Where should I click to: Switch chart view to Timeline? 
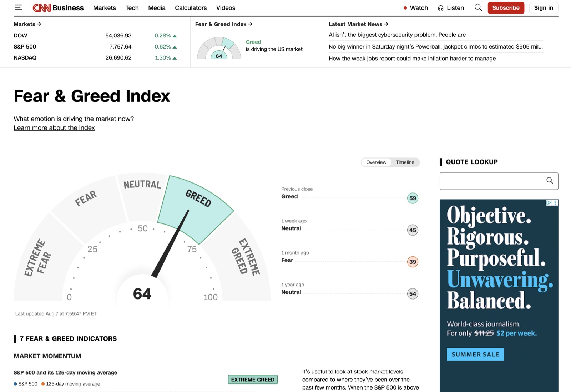coord(405,162)
